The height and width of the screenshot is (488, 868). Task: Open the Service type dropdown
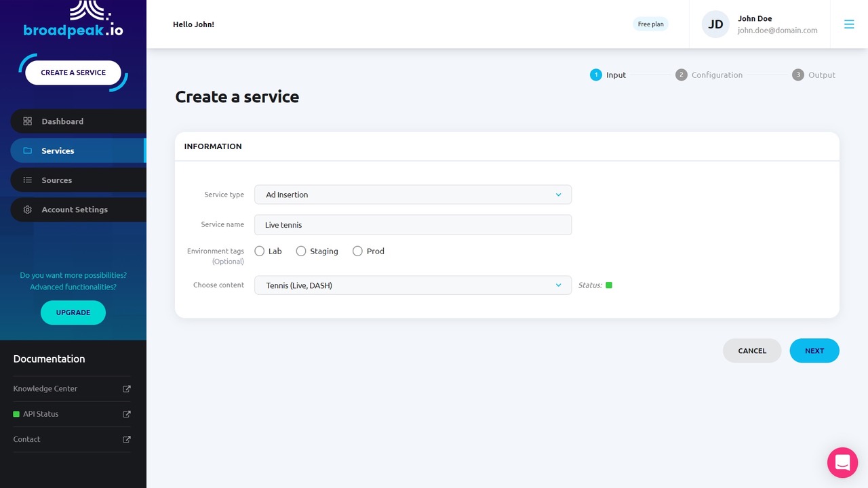(x=413, y=195)
